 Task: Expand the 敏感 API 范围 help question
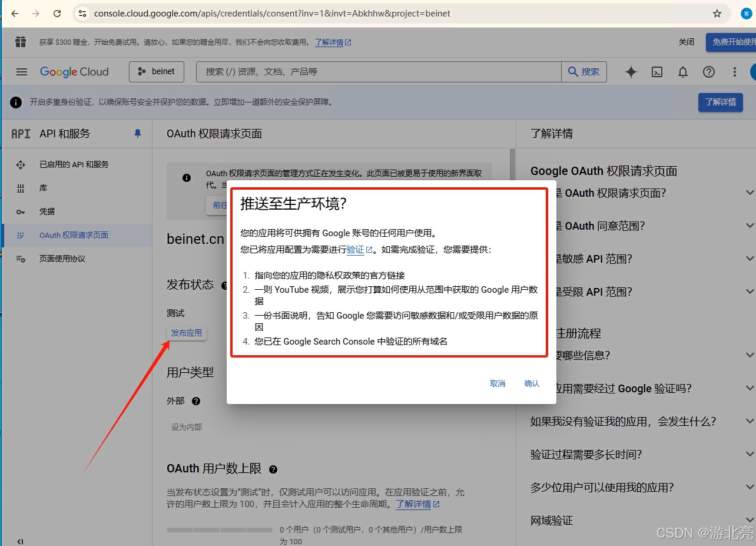point(750,259)
